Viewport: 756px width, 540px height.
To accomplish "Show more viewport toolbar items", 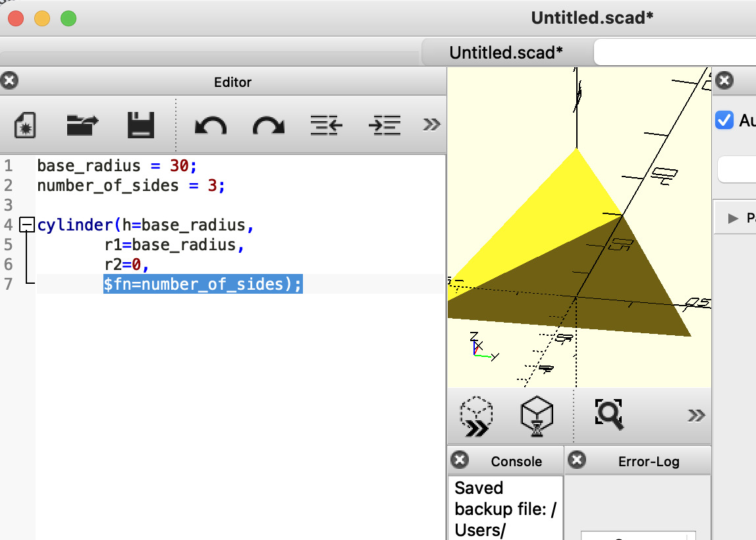I will click(696, 415).
